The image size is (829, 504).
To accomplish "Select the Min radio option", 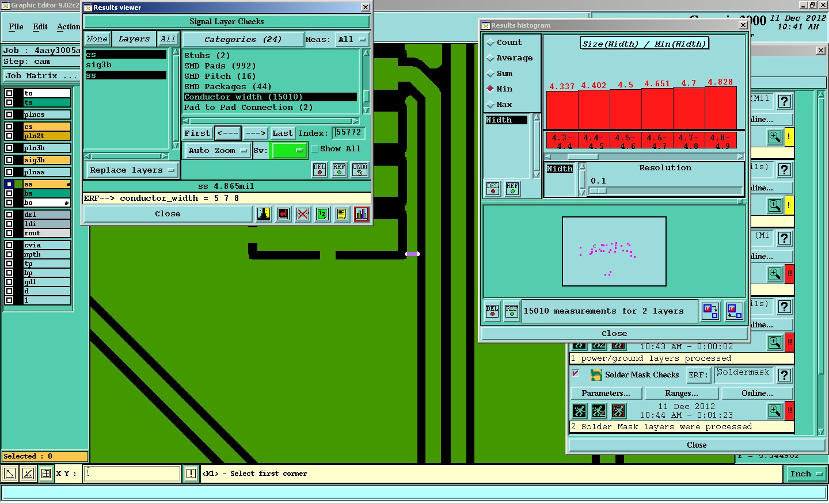I will click(x=490, y=89).
